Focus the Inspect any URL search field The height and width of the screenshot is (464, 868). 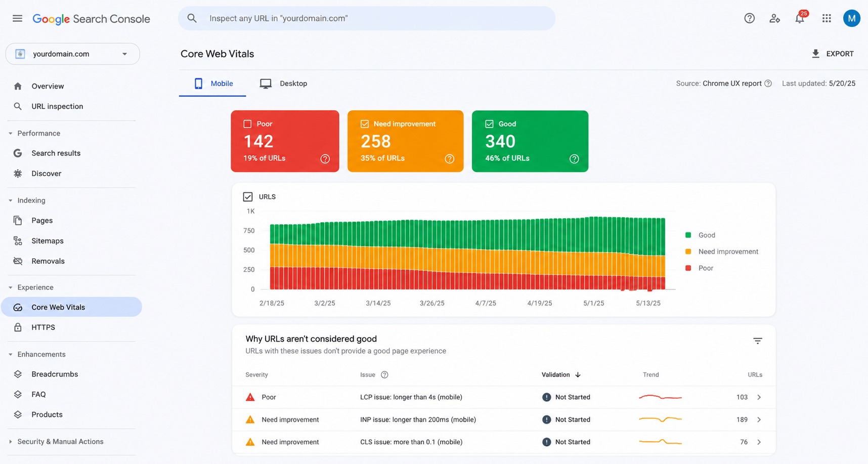coord(367,18)
